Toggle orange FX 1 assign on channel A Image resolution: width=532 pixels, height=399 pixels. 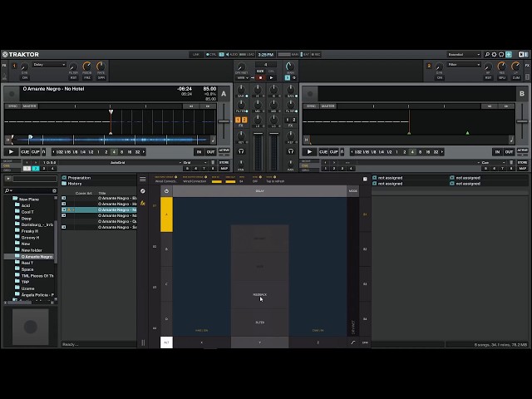[238, 120]
